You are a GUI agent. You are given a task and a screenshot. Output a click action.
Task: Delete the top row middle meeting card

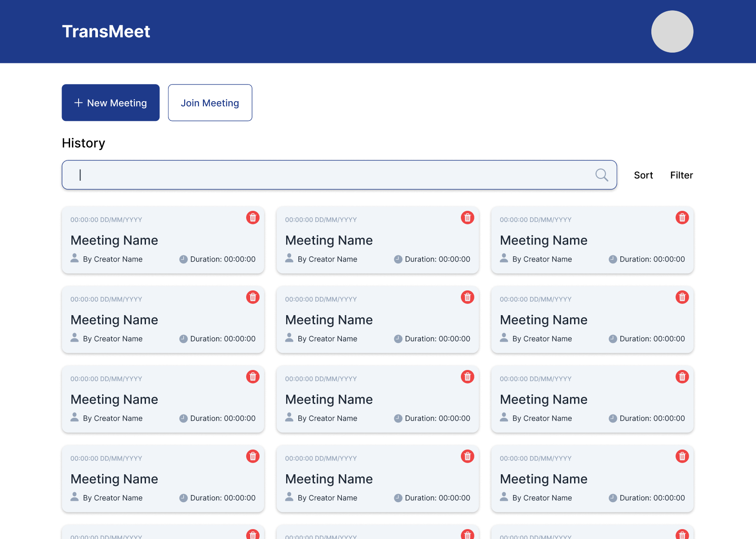pyautogui.click(x=468, y=218)
